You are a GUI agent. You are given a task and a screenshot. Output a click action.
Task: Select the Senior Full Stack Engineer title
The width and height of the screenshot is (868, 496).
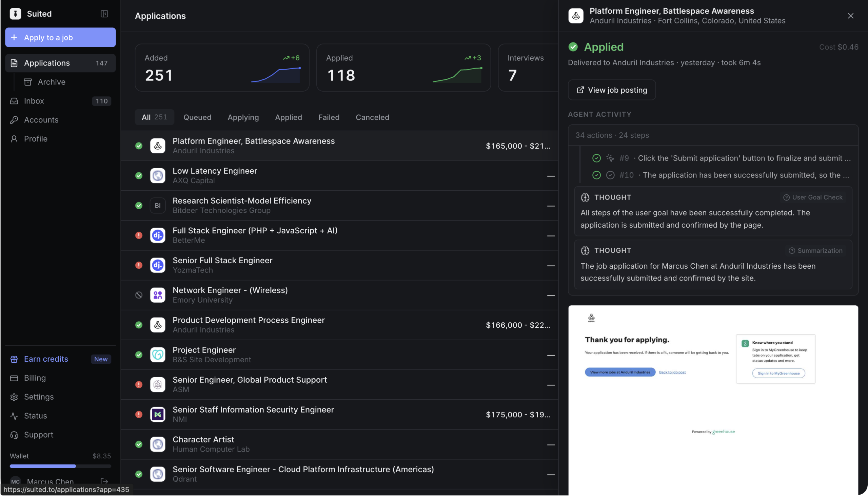click(x=223, y=261)
